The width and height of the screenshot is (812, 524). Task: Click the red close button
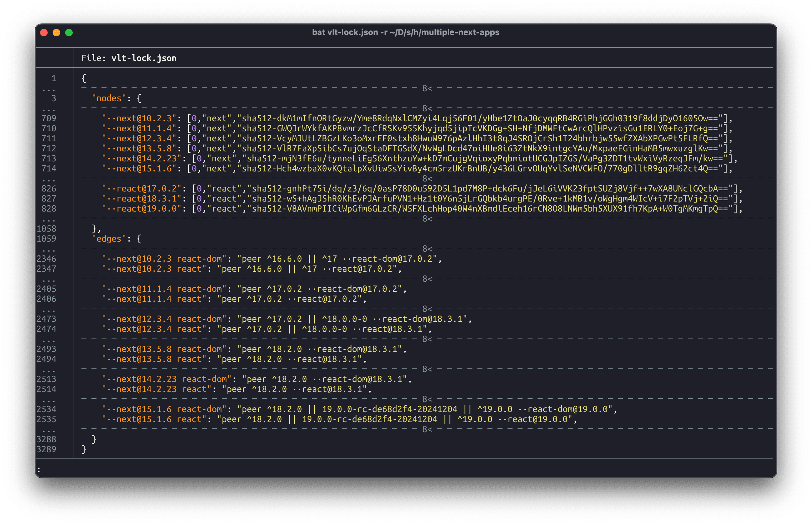pos(44,32)
